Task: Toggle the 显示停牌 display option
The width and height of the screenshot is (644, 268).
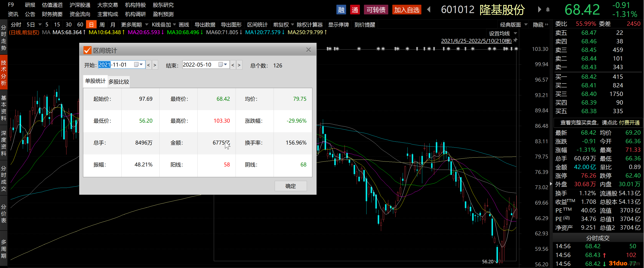Action: click(338, 25)
